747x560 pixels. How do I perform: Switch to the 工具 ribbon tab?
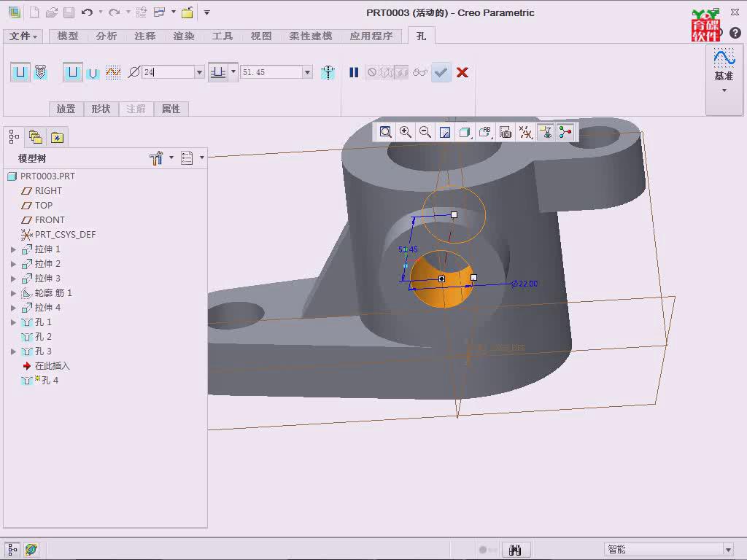pos(222,36)
